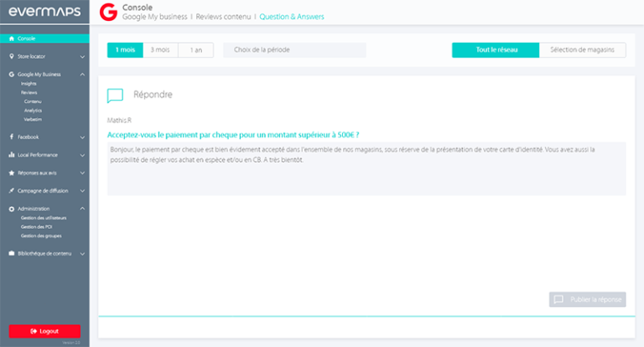Click the Choix de la période field
The image size is (644, 347).
pos(294,50)
